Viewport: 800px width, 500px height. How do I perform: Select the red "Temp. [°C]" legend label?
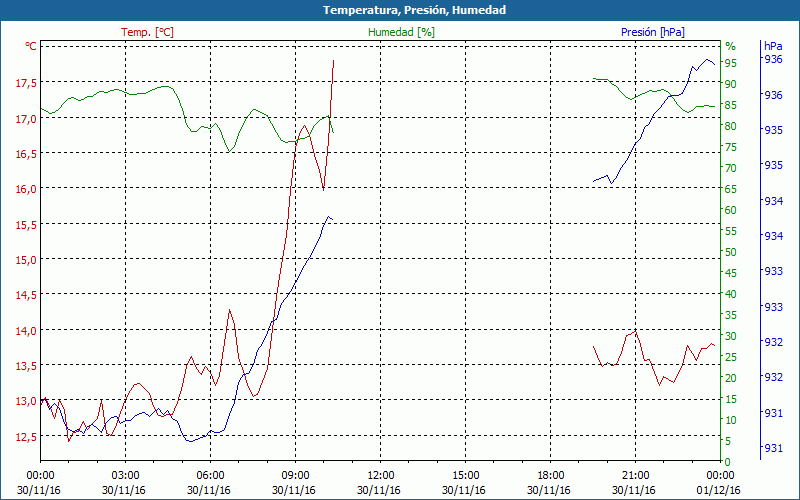click(147, 32)
